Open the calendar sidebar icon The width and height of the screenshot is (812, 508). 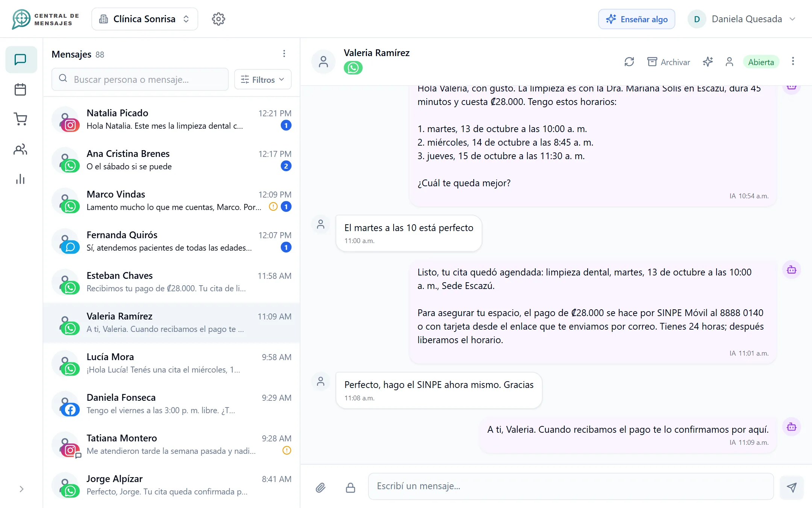click(20, 90)
